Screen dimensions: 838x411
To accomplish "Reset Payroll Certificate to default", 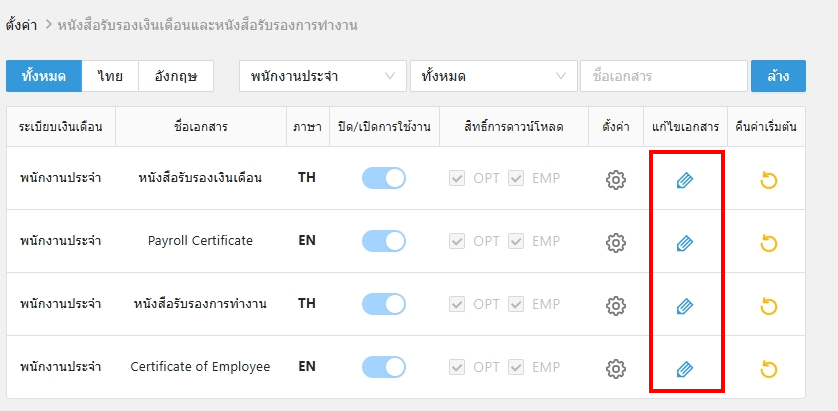I will [x=769, y=243].
